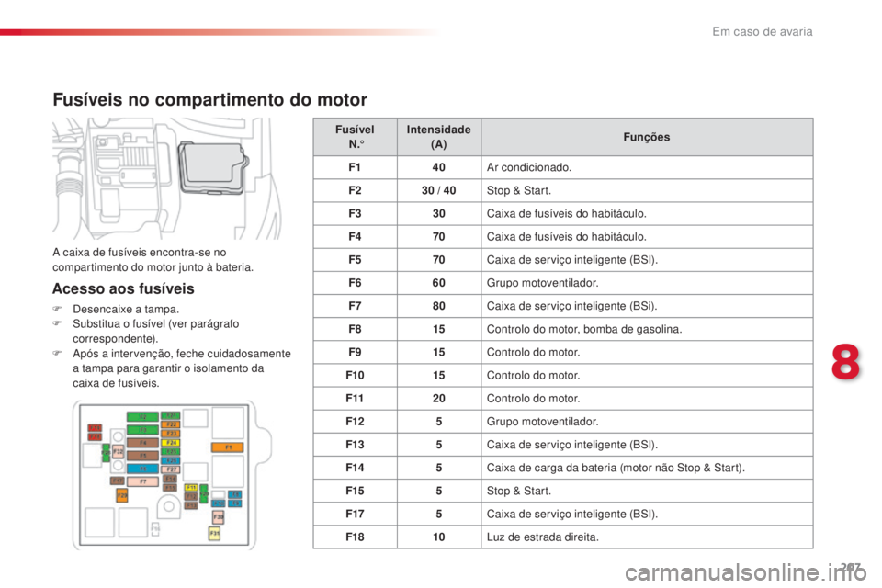Click the pink F27 fuse in the diagram

click(x=171, y=469)
